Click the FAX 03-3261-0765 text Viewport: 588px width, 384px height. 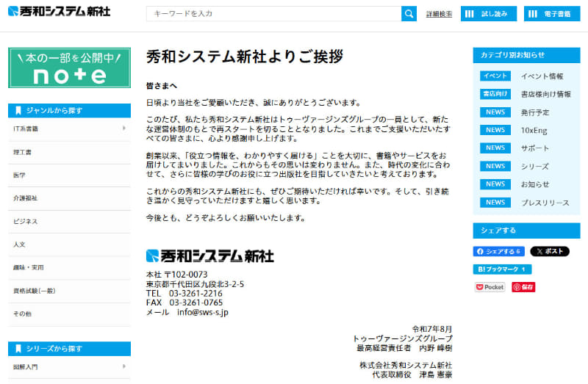point(184,303)
